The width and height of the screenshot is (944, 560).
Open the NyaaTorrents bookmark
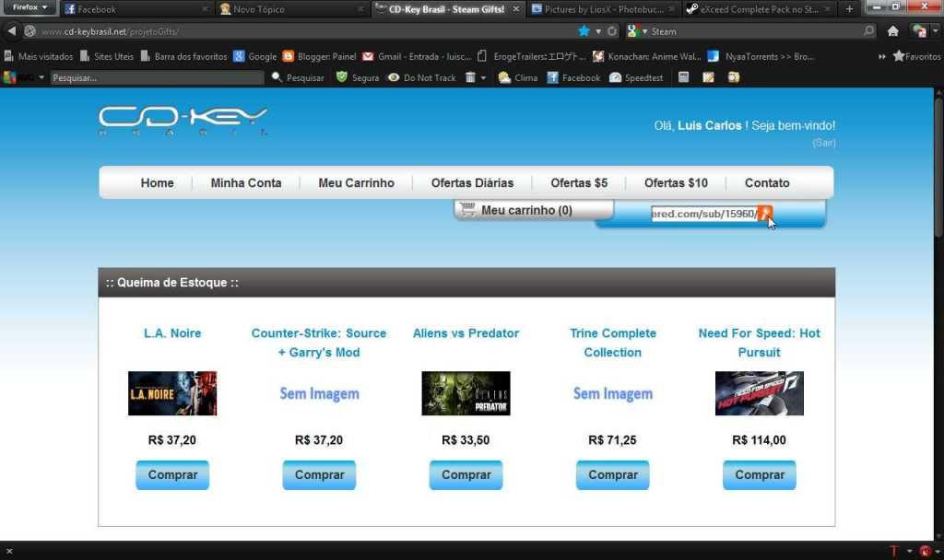click(761, 56)
